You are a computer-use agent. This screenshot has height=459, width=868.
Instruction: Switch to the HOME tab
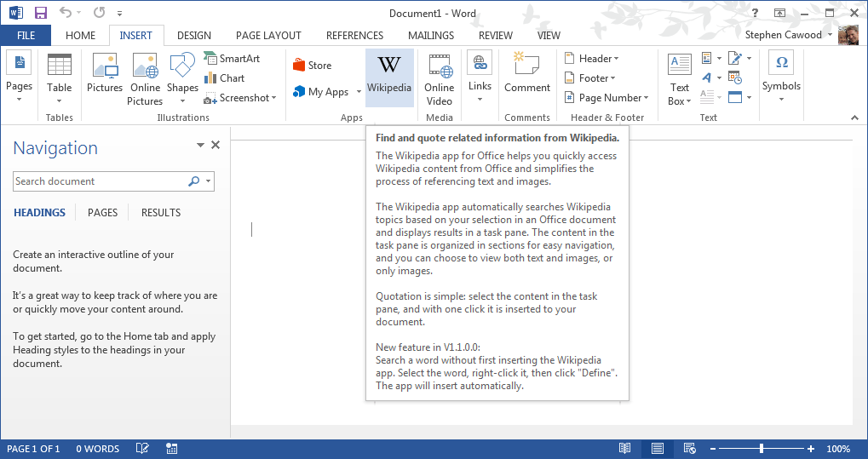click(x=80, y=36)
